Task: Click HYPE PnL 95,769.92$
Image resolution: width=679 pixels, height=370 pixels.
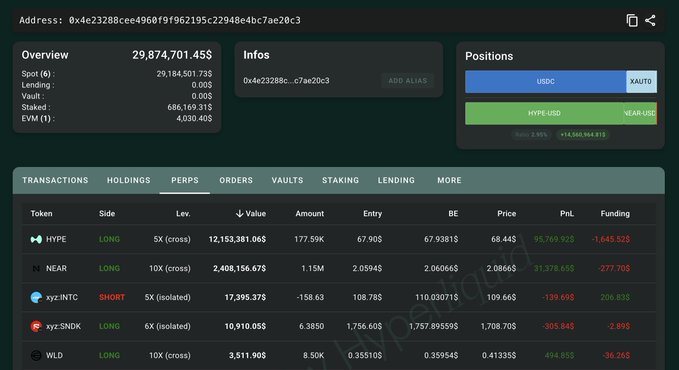Action: click(554, 239)
